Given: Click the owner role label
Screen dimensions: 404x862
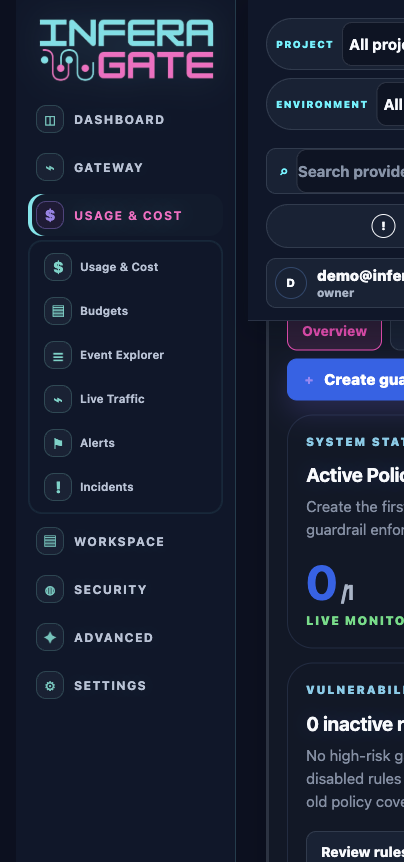Looking at the screenshot, I should pyautogui.click(x=335, y=293).
